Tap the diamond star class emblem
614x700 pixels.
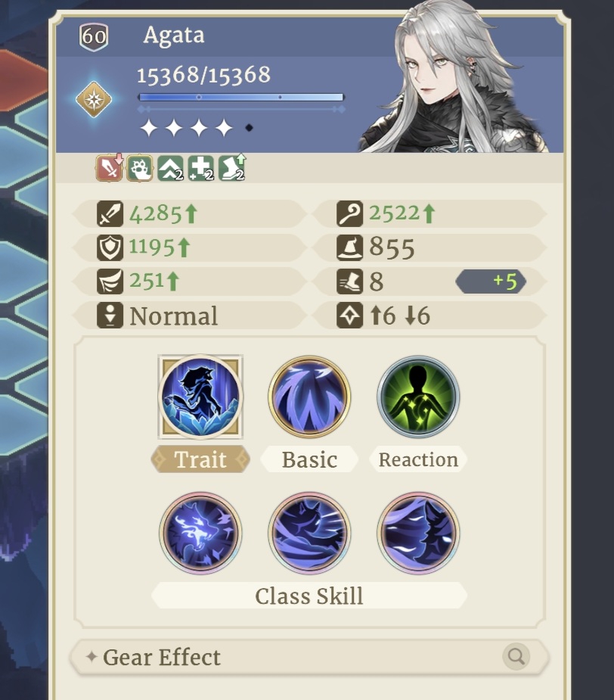pyautogui.click(x=94, y=99)
